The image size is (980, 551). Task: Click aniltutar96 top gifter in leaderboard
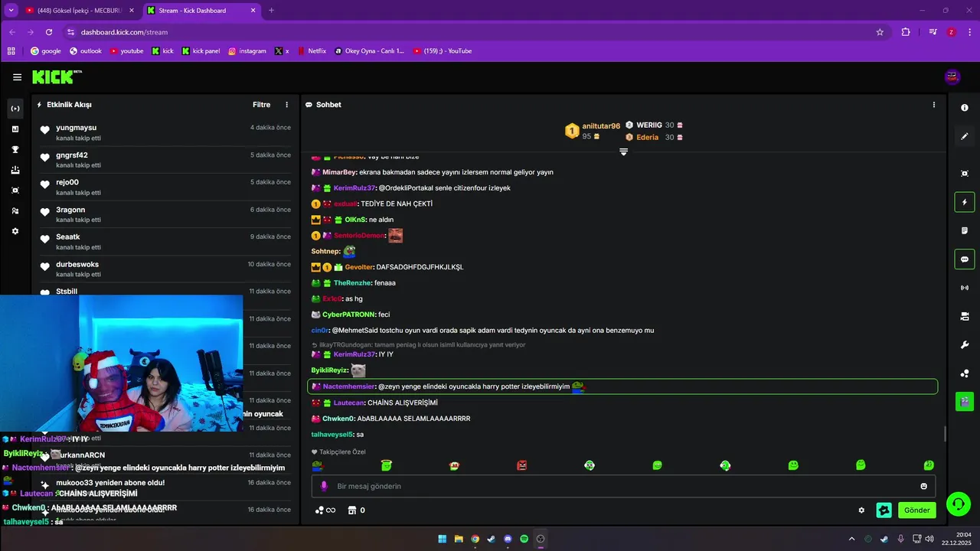tap(593, 131)
